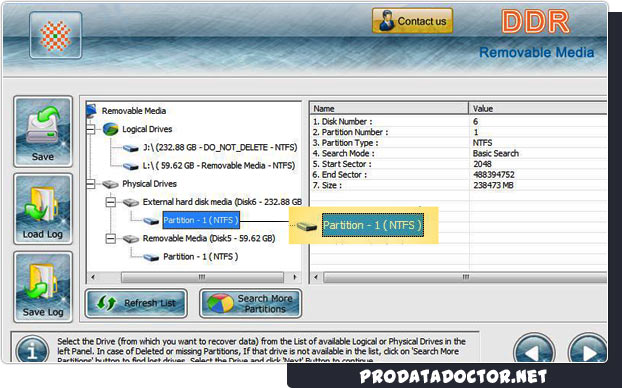Click the value '488394752'
Image resolution: width=622 pixels, height=388 pixels.
[x=493, y=175]
